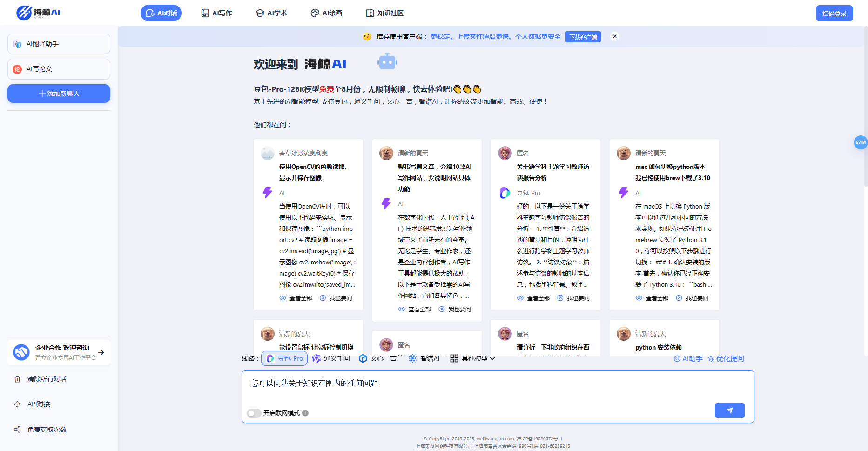Open AI写论文 in sidebar
Screen dimensions: 868x451
pos(59,69)
